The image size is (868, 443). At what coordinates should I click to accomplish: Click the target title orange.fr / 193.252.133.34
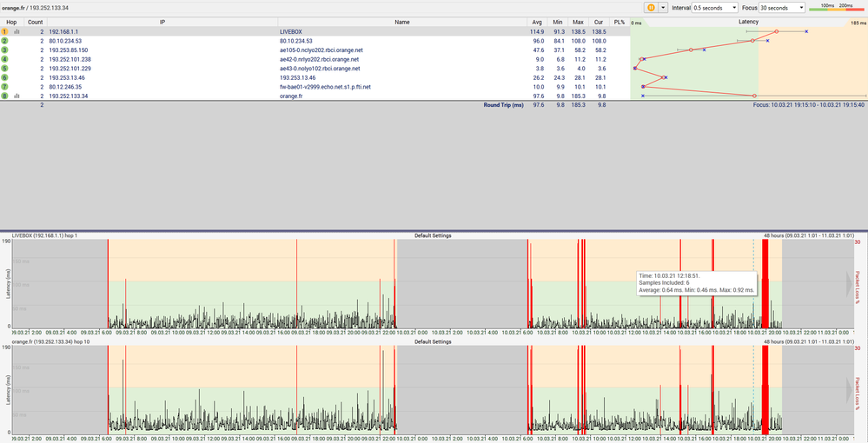[x=36, y=8]
